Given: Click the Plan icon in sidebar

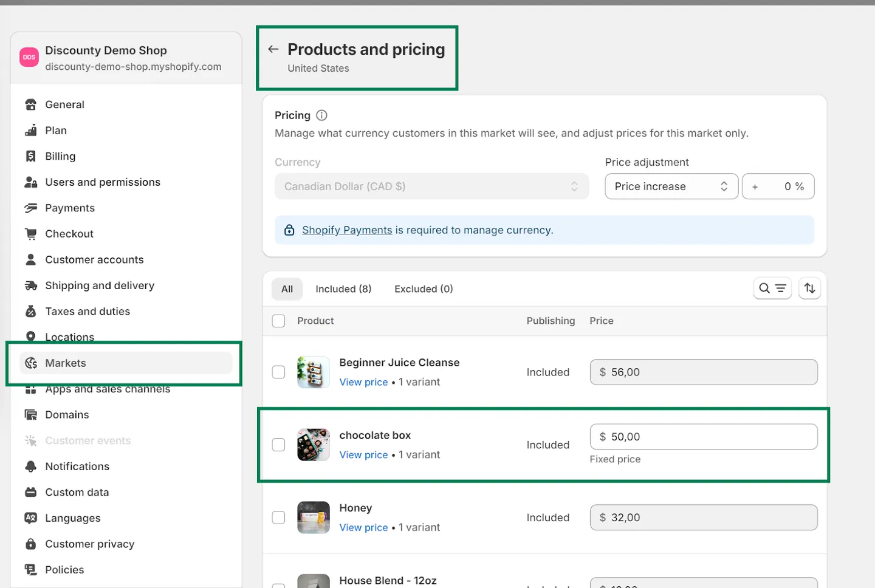Looking at the screenshot, I should click(30, 131).
